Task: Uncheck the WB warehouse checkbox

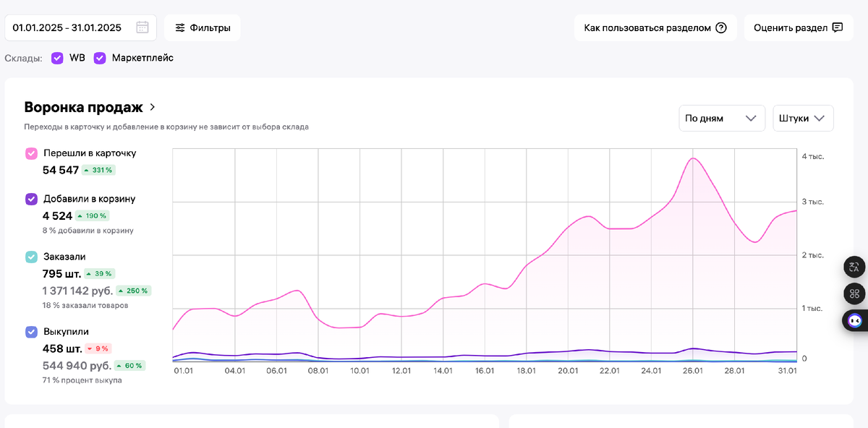Action: coord(57,58)
